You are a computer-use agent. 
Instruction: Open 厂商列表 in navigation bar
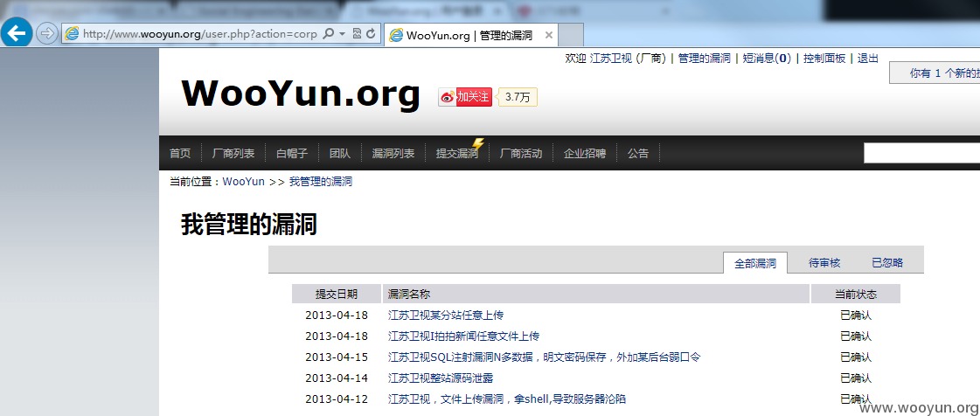pyautogui.click(x=233, y=153)
